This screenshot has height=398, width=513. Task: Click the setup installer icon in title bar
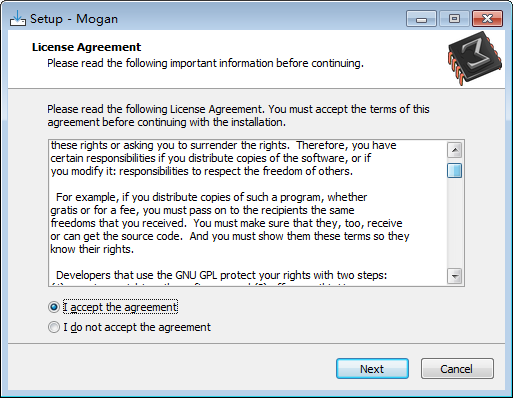click(18, 19)
